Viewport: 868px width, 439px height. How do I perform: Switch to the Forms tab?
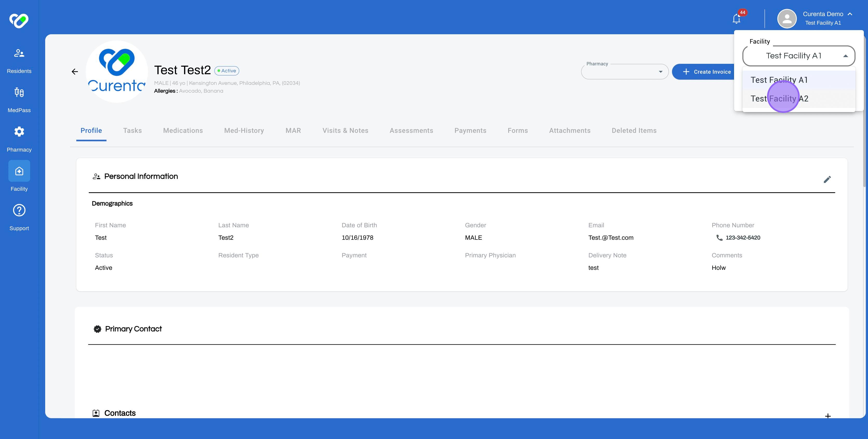click(518, 131)
